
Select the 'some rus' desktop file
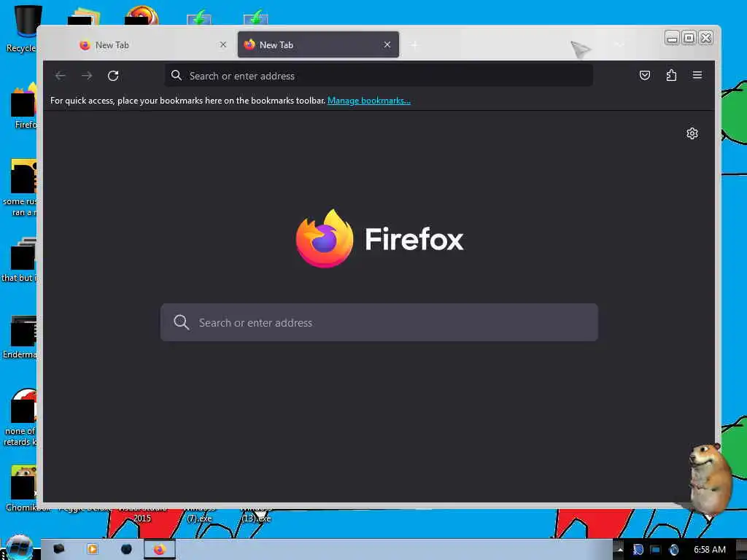[x=21, y=187]
